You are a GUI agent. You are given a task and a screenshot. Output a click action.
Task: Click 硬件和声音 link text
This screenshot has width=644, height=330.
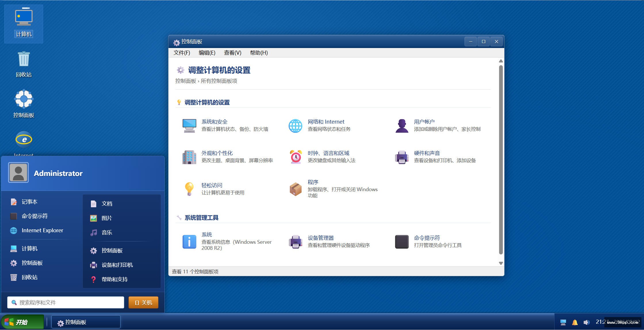coord(427,153)
